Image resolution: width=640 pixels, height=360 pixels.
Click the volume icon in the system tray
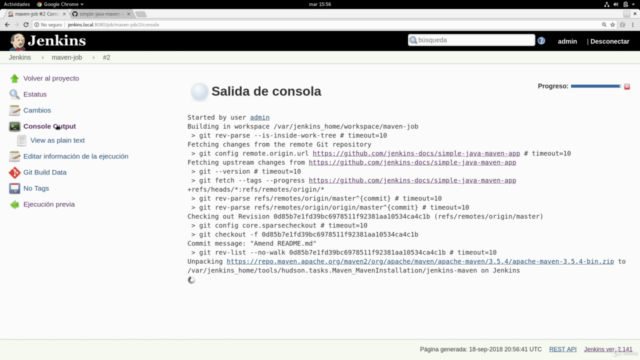click(x=616, y=4)
